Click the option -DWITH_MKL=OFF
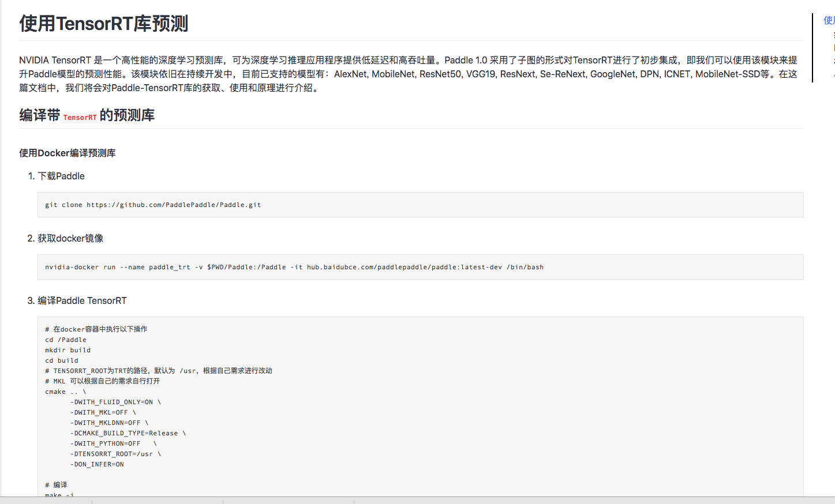Viewport: 835px width, 504px height. click(x=99, y=412)
